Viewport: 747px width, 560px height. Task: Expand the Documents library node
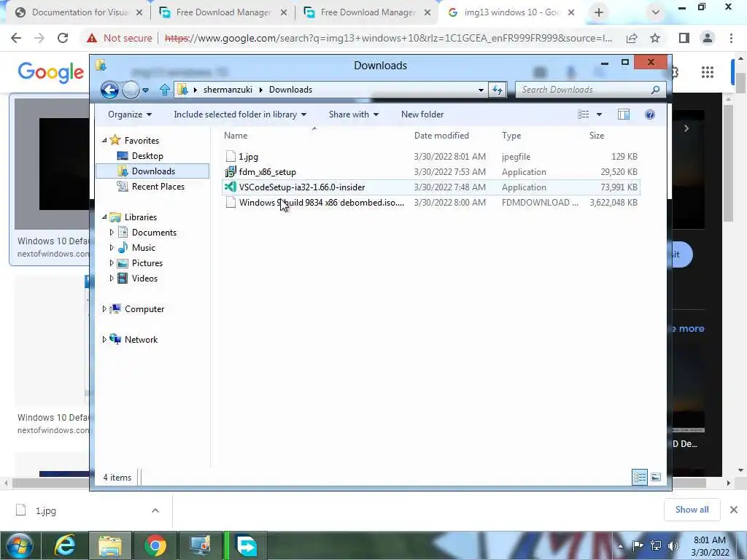pyautogui.click(x=112, y=233)
